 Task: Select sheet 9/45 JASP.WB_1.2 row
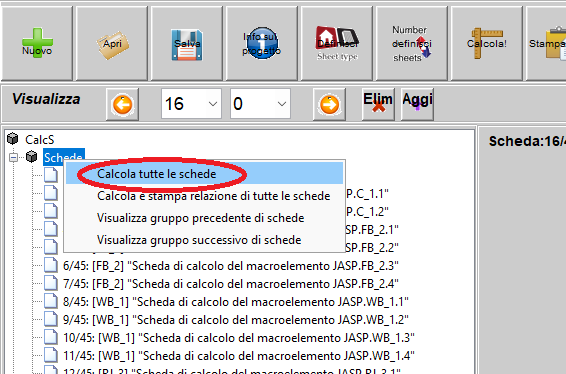tap(236, 320)
